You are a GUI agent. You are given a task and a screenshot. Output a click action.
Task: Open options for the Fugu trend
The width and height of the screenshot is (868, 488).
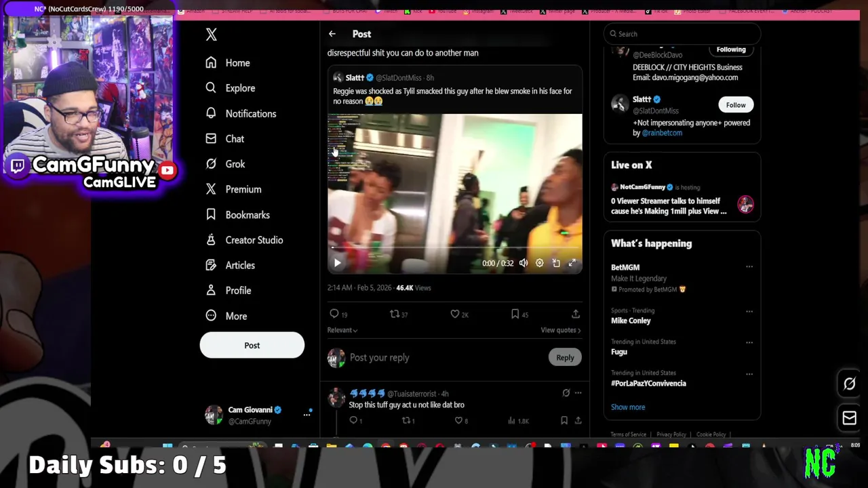tap(749, 342)
